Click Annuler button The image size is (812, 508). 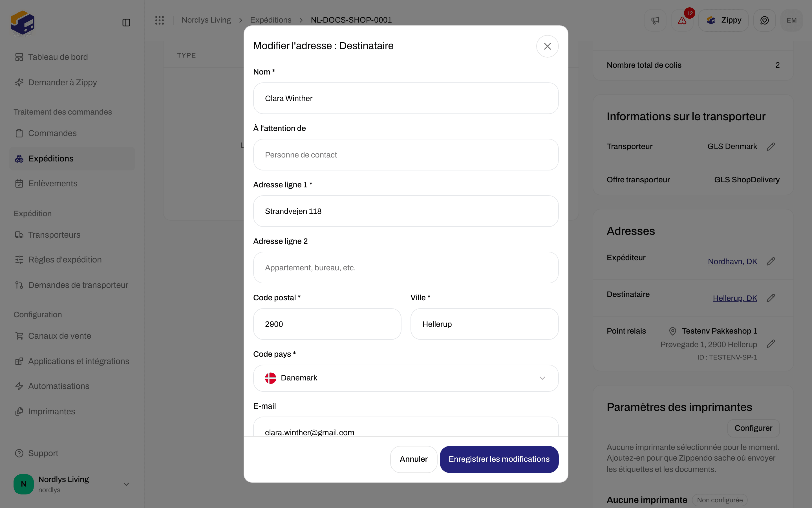(x=413, y=459)
